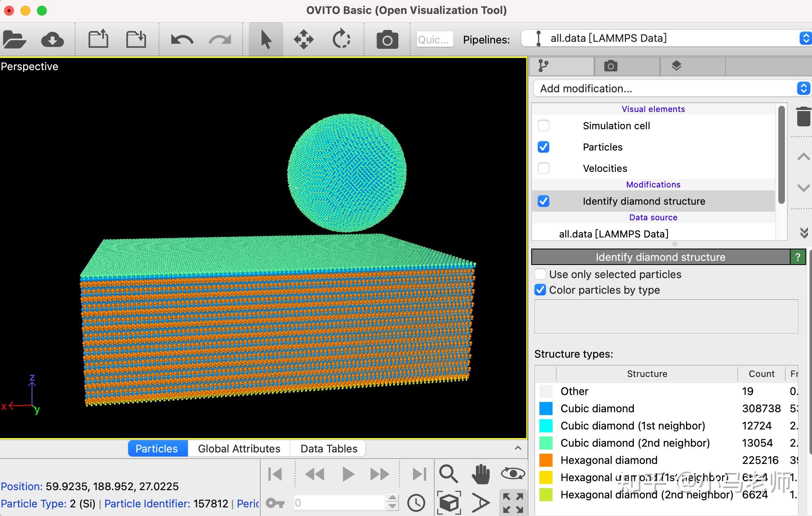Open the Add modification dropdown
This screenshot has height=516, width=812.
(x=671, y=89)
